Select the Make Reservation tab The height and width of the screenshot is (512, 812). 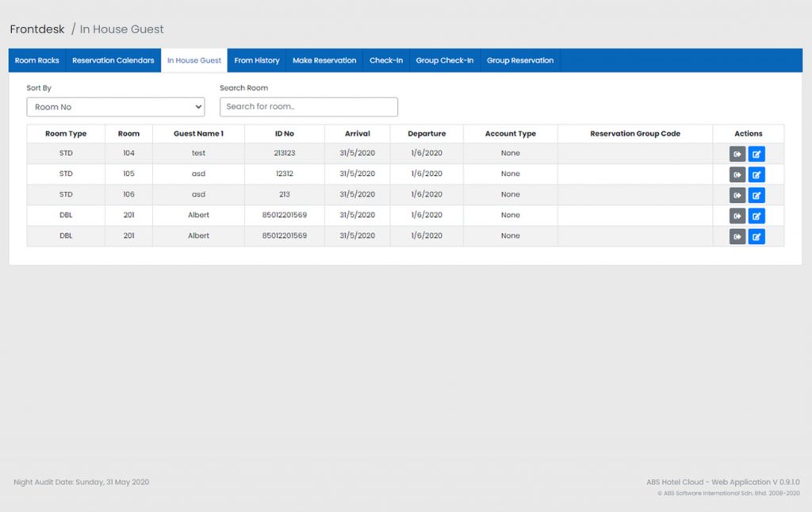[x=324, y=60]
